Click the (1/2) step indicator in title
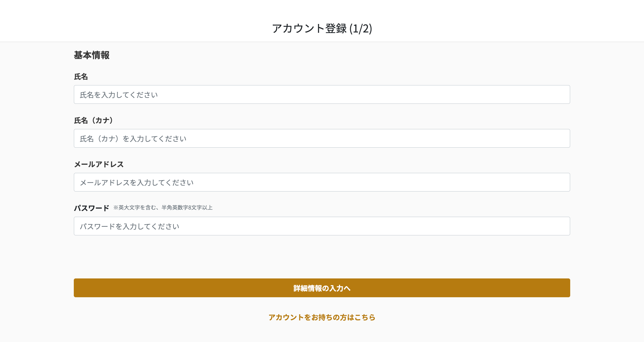Viewport: 644px width, 342px height. tap(360, 28)
